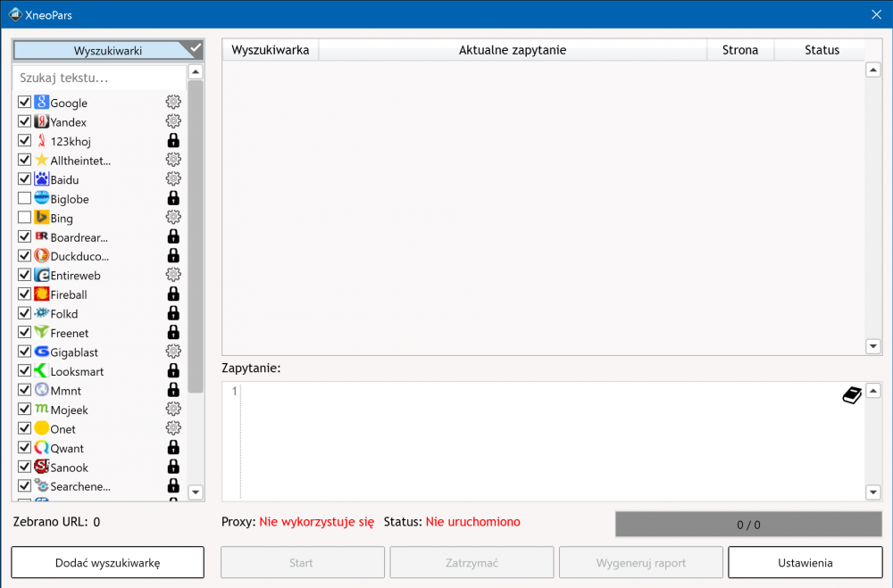This screenshot has height=588, width=893.
Task: Open Mojeek settings gear icon
Action: tap(173, 409)
